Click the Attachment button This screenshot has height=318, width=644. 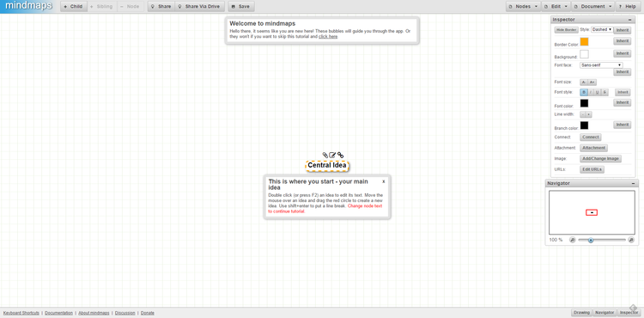[x=593, y=148]
